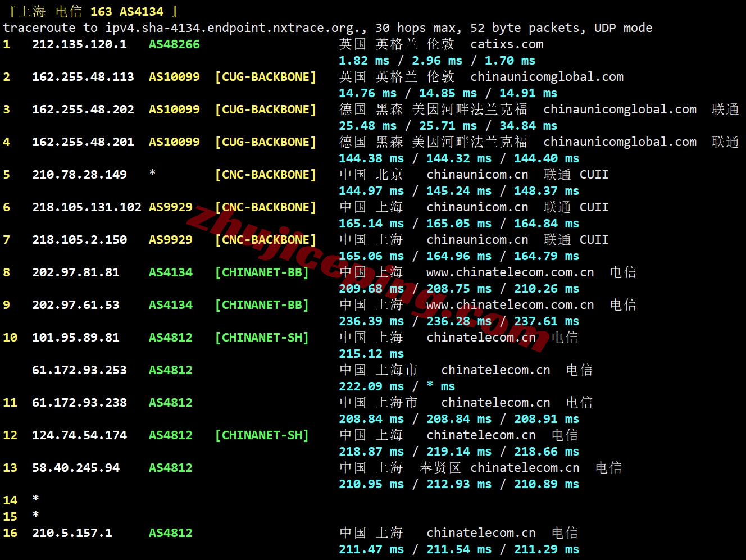Click the catixs.com domain on hop 1
Viewport: 746px width, 560px height.
[507, 44]
